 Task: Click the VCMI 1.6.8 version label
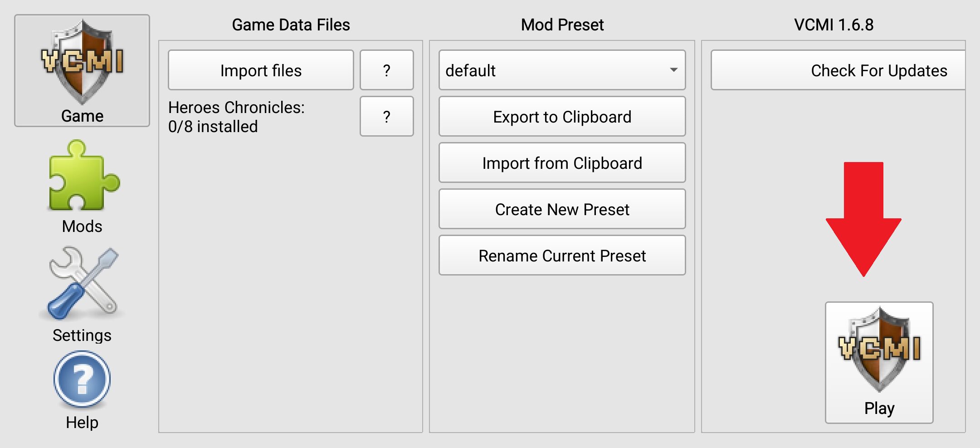click(x=834, y=25)
